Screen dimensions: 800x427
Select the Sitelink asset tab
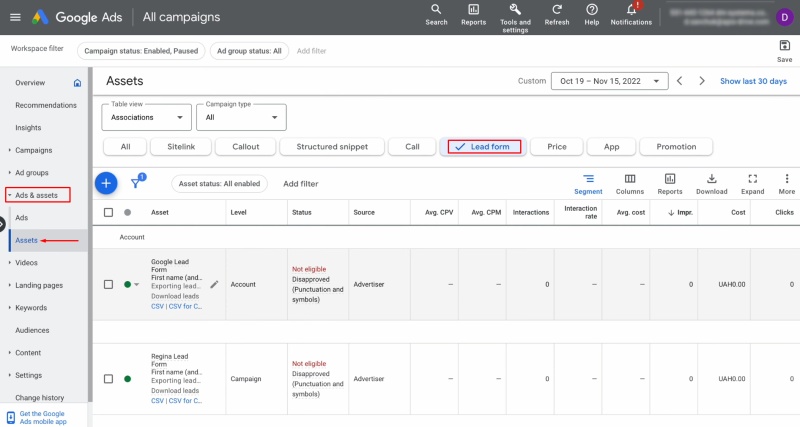[181, 146]
